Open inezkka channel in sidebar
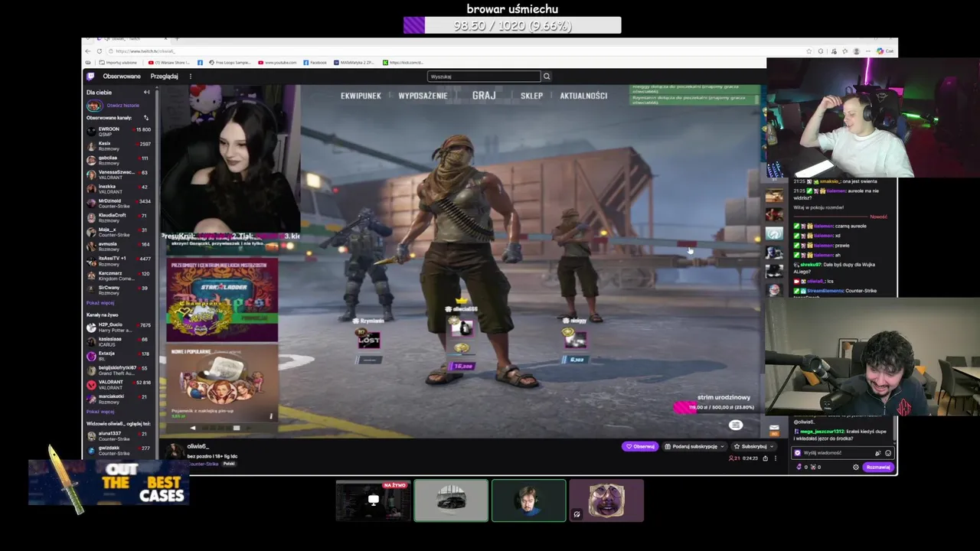Image resolution: width=980 pixels, height=551 pixels. click(119, 188)
